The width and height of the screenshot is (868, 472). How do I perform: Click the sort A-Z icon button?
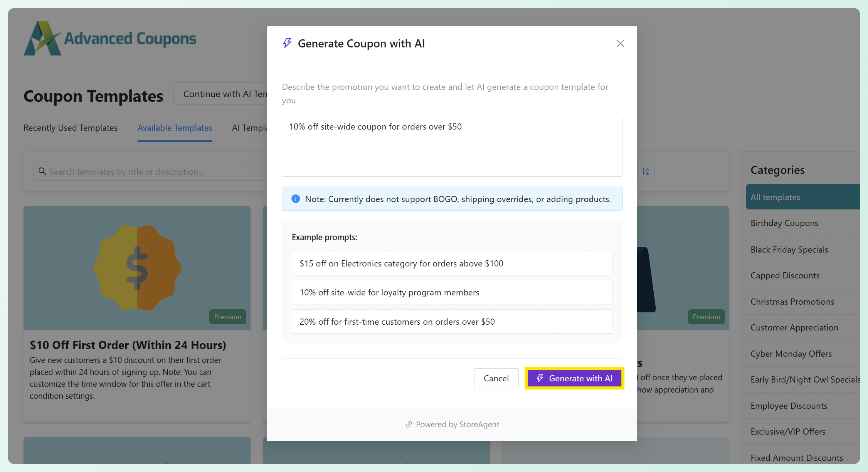pyautogui.click(x=646, y=171)
